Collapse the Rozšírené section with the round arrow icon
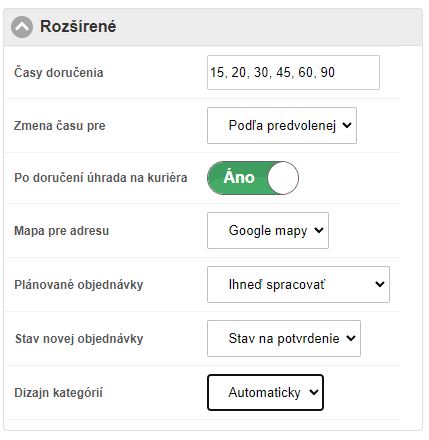 [22, 27]
